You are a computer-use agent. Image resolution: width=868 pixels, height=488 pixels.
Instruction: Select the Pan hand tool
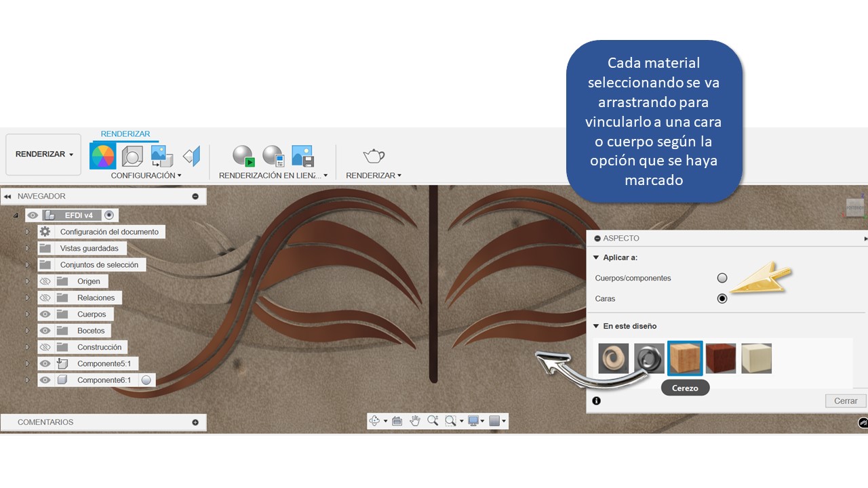[415, 421]
